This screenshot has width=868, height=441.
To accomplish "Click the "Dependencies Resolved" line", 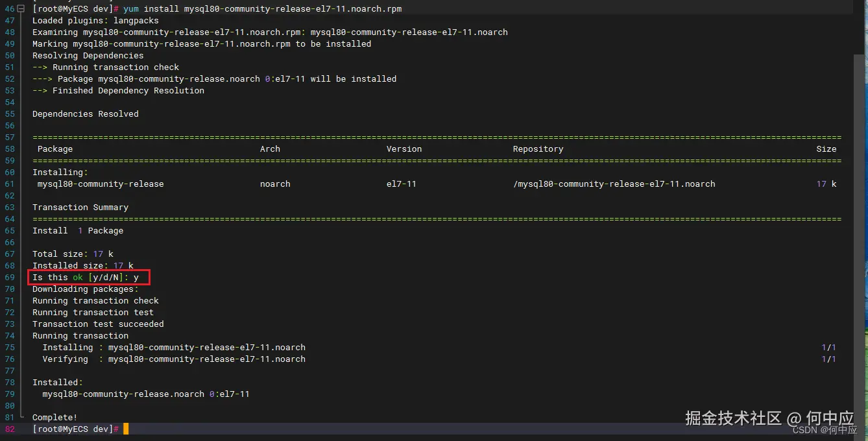I will 86,114.
